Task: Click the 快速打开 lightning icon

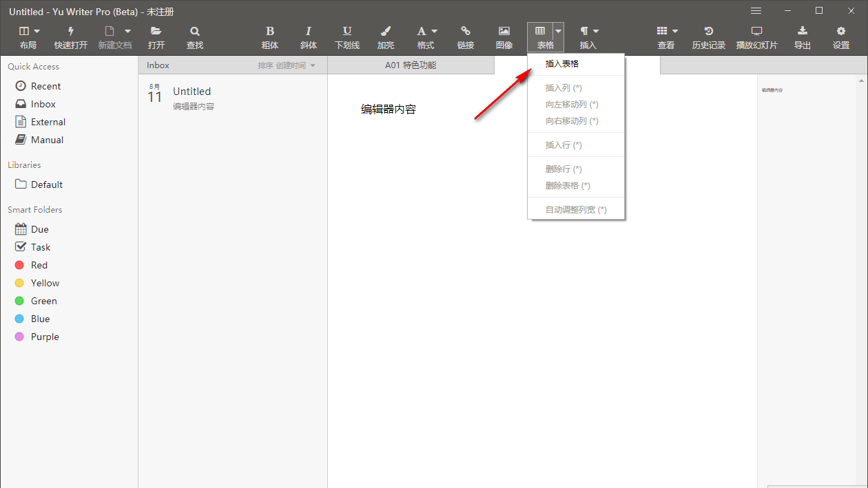Action: click(x=71, y=31)
